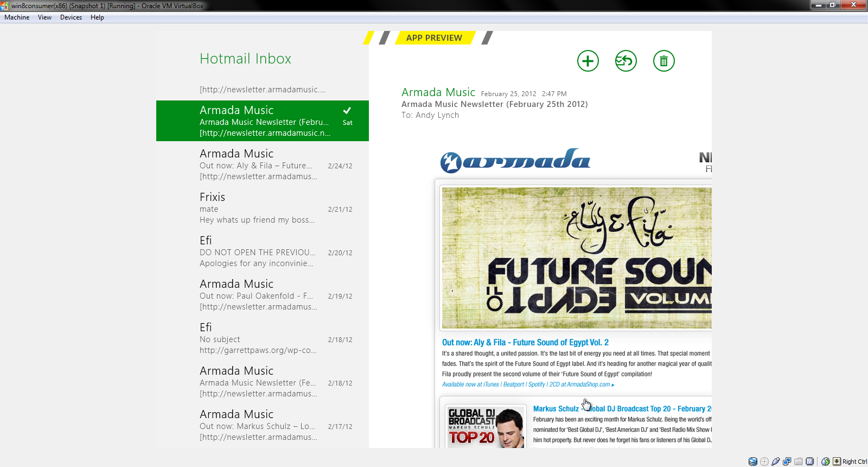
Task: Click the Beatport link
Action: click(x=514, y=384)
